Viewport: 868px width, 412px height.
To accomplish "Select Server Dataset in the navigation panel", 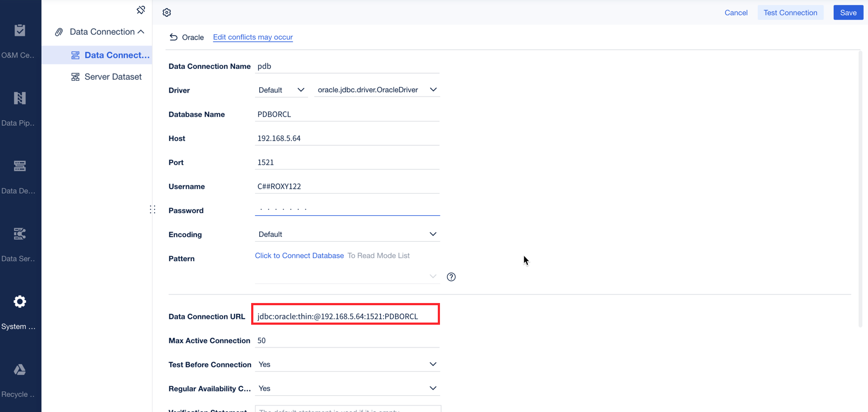I will pyautogui.click(x=113, y=77).
